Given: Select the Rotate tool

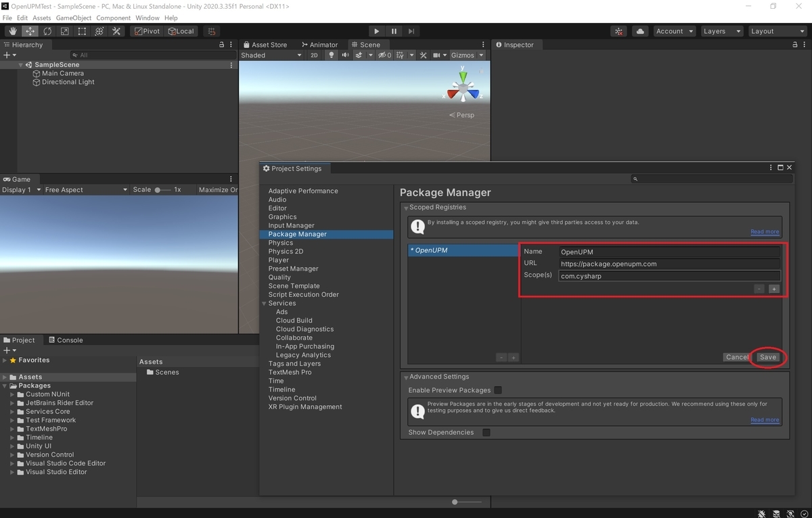Looking at the screenshot, I should tap(47, 31).
